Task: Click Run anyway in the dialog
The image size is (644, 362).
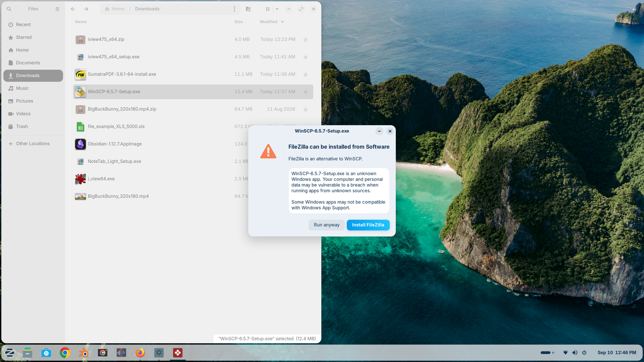Action: (327, 225)
